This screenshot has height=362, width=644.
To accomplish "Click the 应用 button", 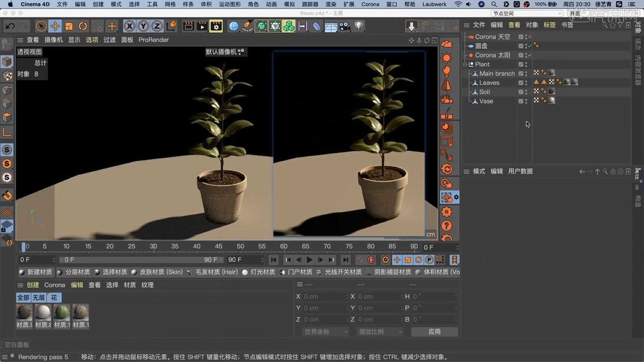I will [x=435, y=332].
